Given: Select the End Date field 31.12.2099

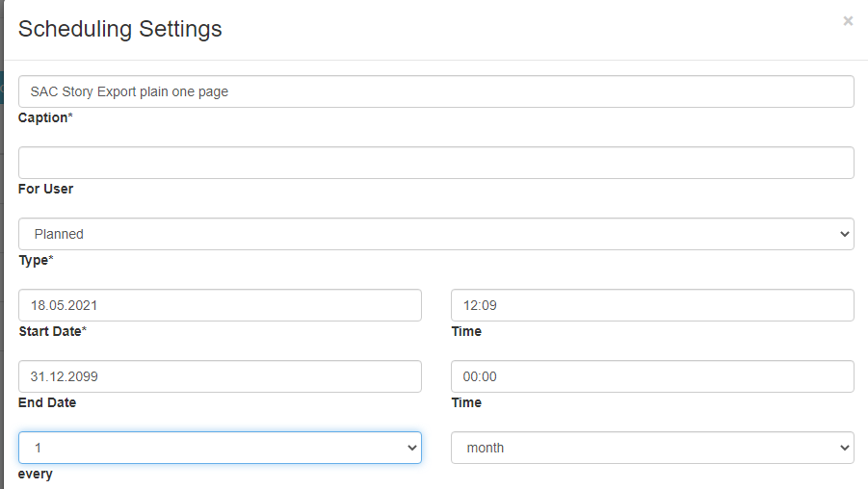Looking at the screenshot, I should [x=220, y=376].
